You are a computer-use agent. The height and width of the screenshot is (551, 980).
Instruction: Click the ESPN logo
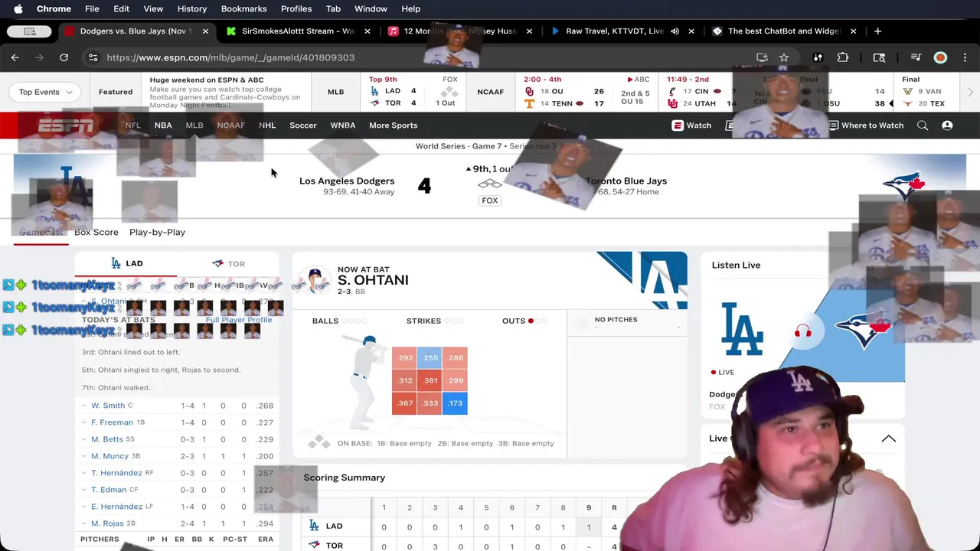pyautogui.click(x=66, y=126)
